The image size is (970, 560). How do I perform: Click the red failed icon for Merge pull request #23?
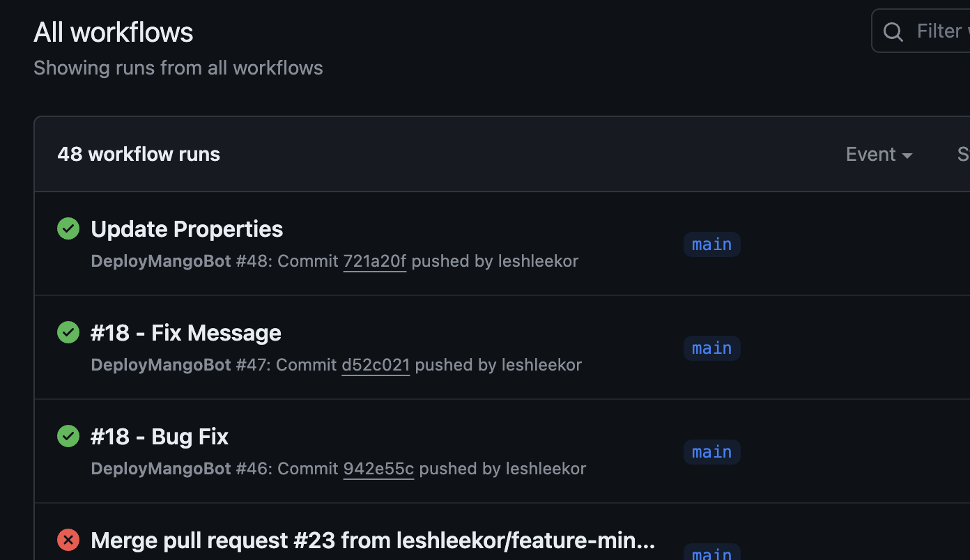point(68,540)
